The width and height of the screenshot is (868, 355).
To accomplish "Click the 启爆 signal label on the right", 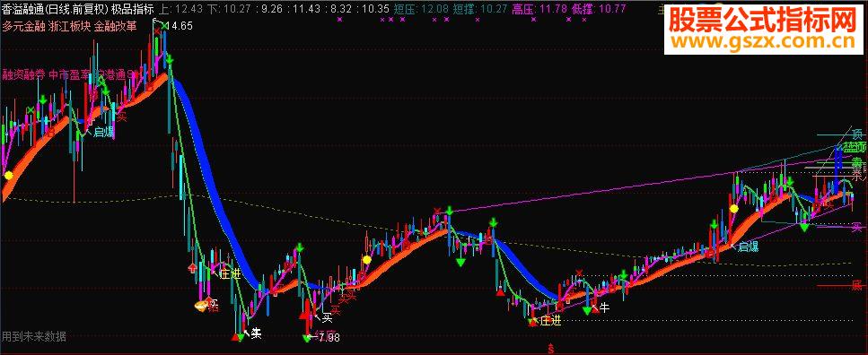I will (749, 247).
